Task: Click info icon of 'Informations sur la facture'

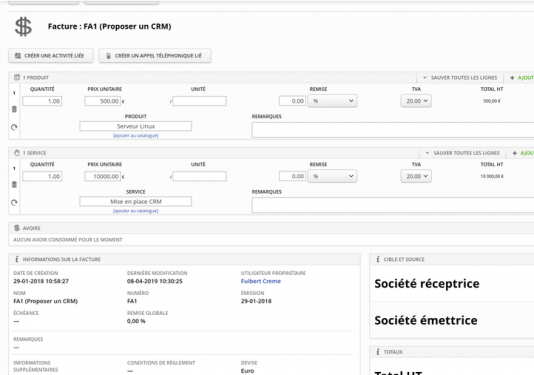Action: [x=17, y=259]
